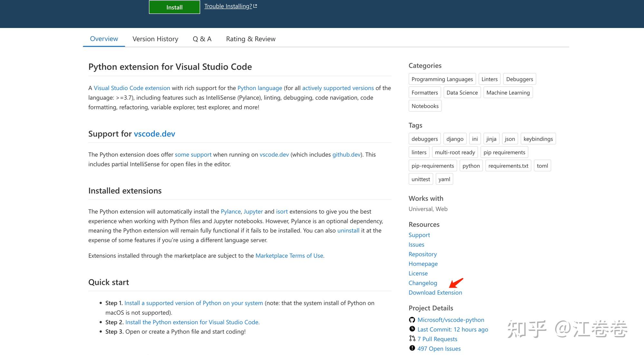
Task: Open the Repository resource link
Action: click(422, 254)
